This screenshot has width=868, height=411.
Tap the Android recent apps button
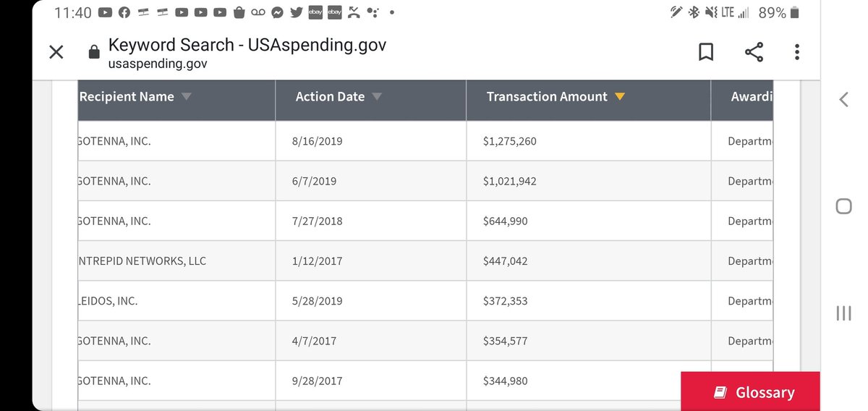[x=843, y=313]
